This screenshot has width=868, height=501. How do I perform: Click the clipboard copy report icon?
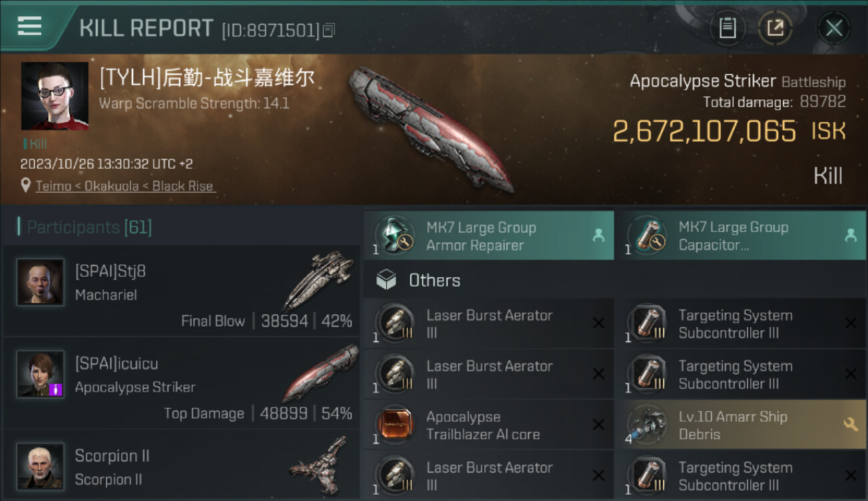coord(727,28)
